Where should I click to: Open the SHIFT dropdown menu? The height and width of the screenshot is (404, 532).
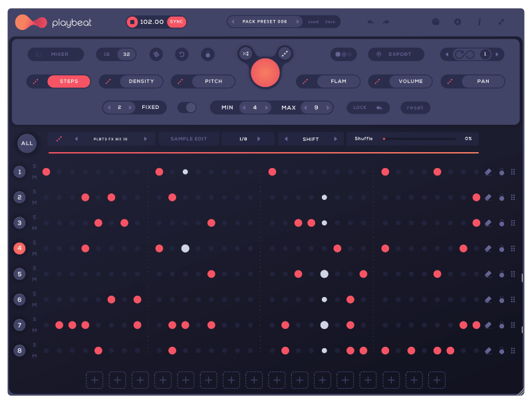pyautogui.click(x=310, y=139)
